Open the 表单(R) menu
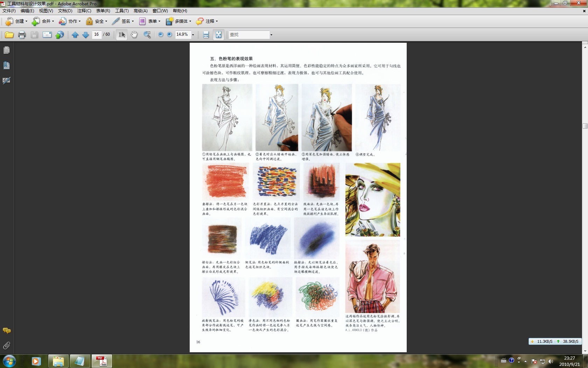Image resolution: width=588 pixels, height=368 pixels. [103, 11]
